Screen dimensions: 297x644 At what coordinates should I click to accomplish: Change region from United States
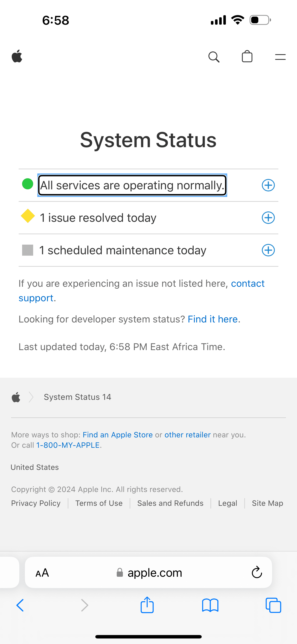click(x=35, y=467)
